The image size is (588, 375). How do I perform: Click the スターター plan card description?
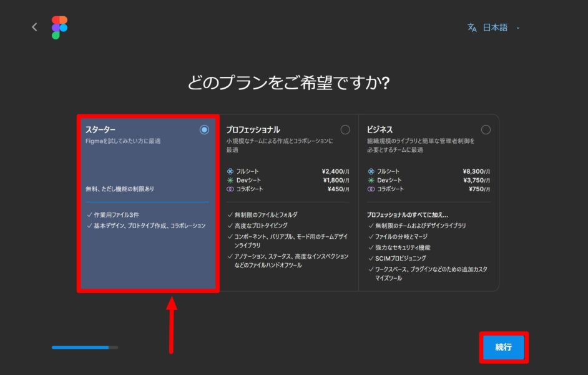point(123,141)
